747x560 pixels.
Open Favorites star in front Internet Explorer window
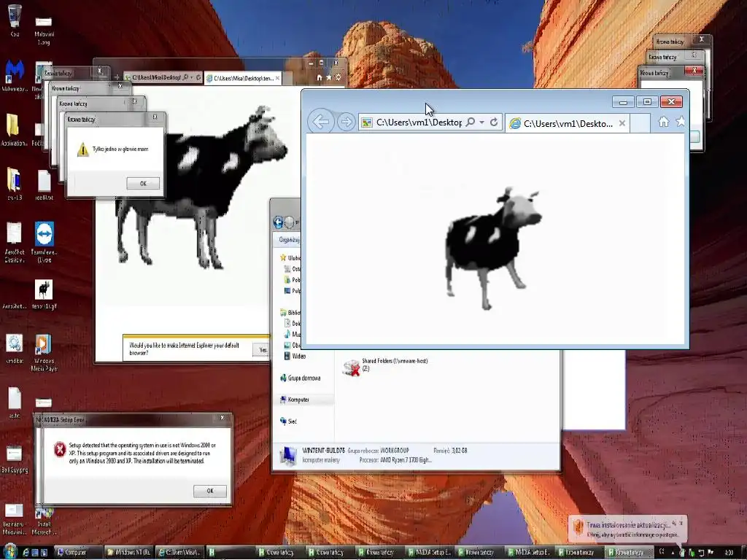click(x=681, y=122)
